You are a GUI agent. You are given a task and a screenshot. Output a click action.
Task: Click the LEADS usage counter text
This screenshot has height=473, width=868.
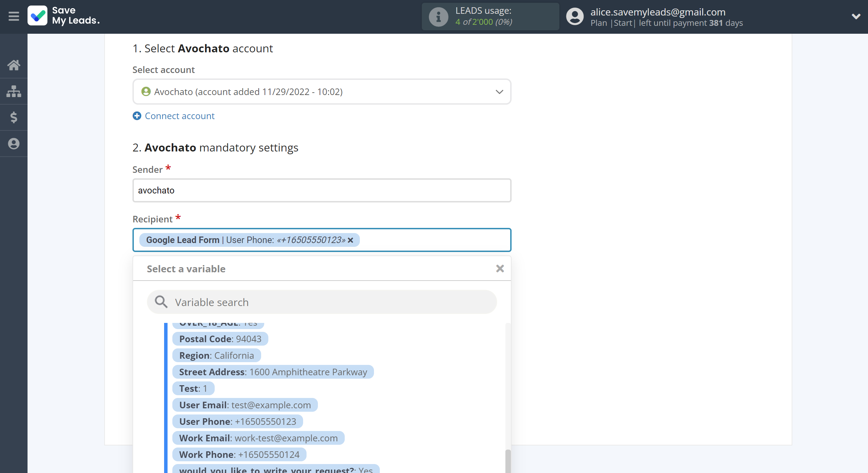coord(484,22)
